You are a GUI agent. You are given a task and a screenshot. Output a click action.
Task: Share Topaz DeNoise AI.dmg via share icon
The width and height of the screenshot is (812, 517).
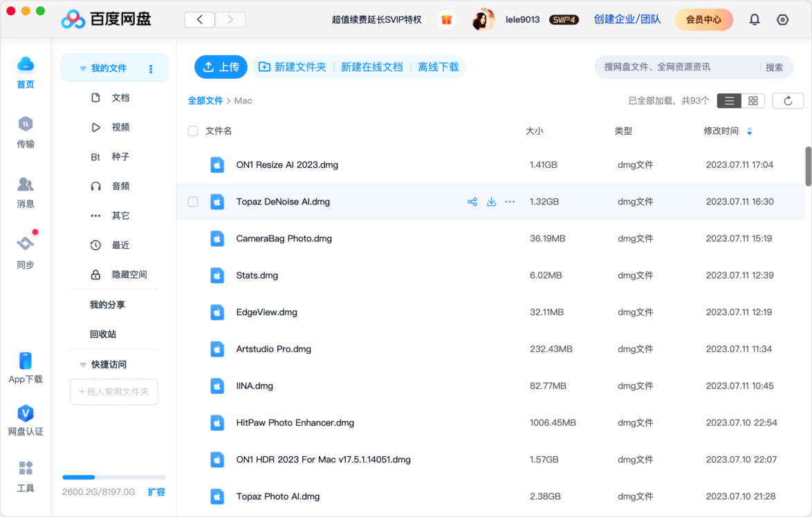click(472, 202)
